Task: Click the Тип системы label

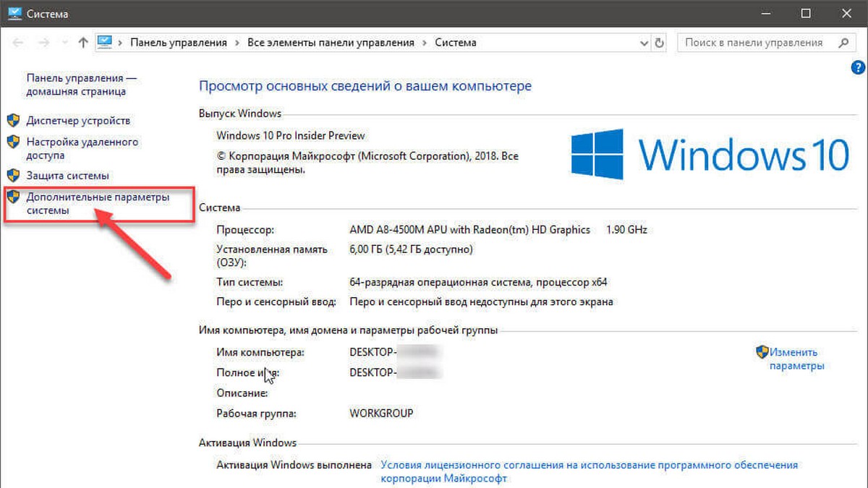Action: coord(250,282)
